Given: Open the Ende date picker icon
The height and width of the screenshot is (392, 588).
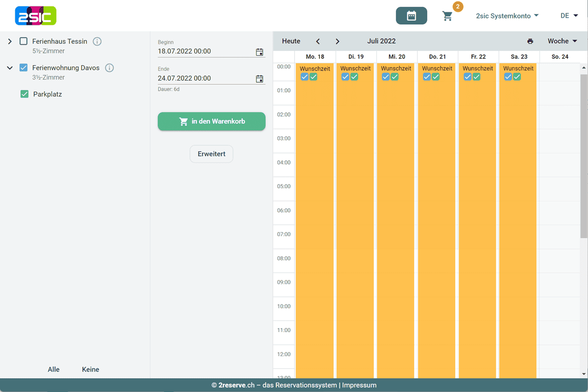Looking at the screenshot, I should 260,78.
